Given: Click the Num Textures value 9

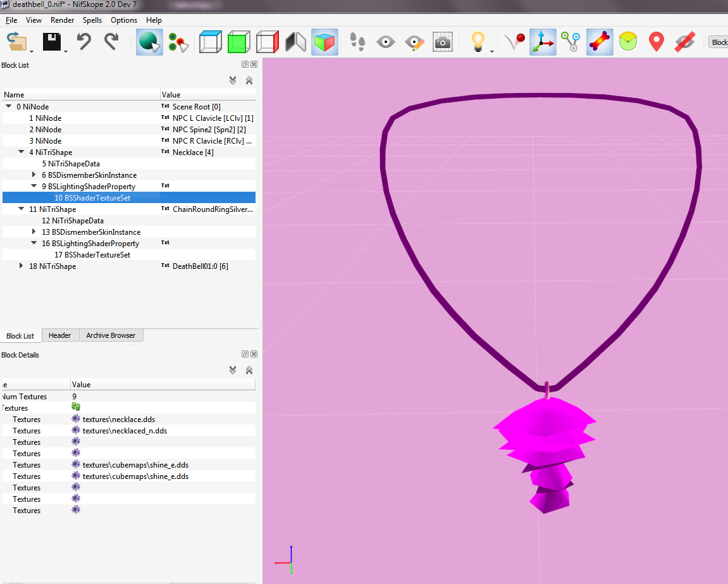Looking at the screenshot, I should pyautogui.click(x=74, y=396).
